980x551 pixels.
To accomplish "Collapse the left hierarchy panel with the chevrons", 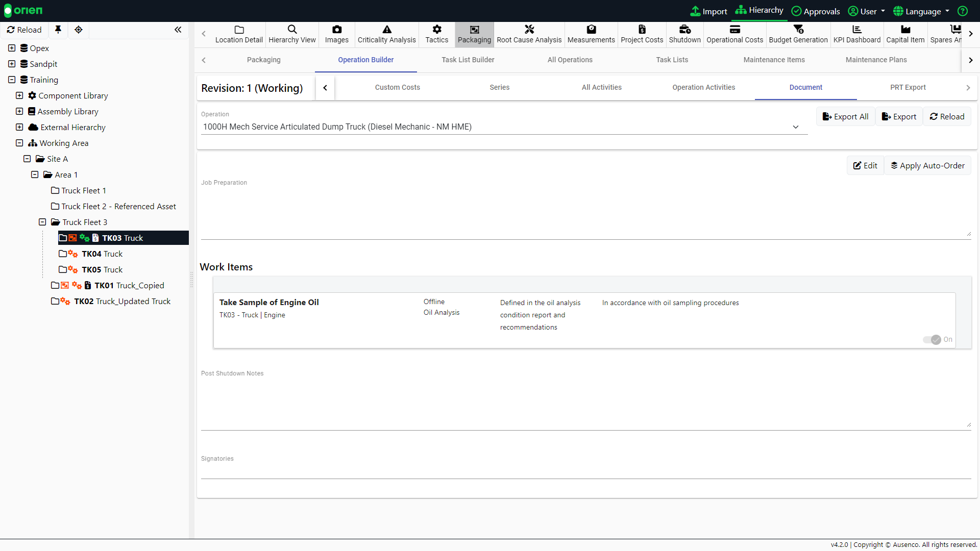I will tap(178, 30).
